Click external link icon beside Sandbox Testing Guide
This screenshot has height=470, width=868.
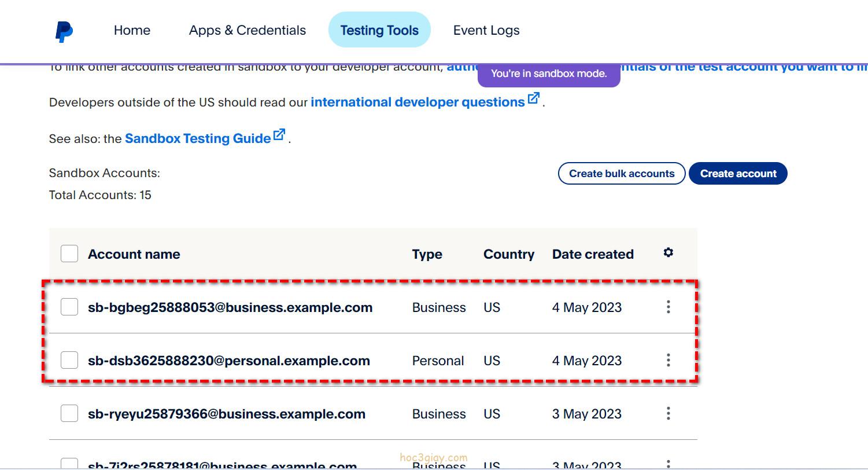[x=279, y=135]
